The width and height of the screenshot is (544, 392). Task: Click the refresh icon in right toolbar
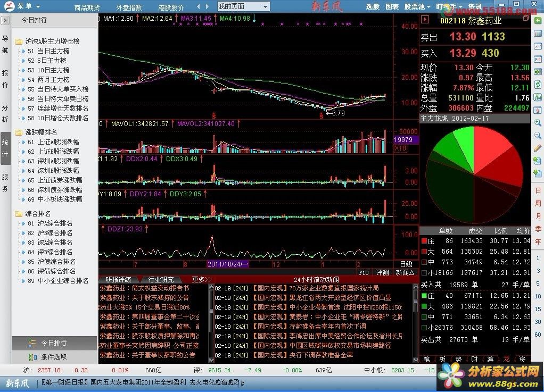(538, 85)
